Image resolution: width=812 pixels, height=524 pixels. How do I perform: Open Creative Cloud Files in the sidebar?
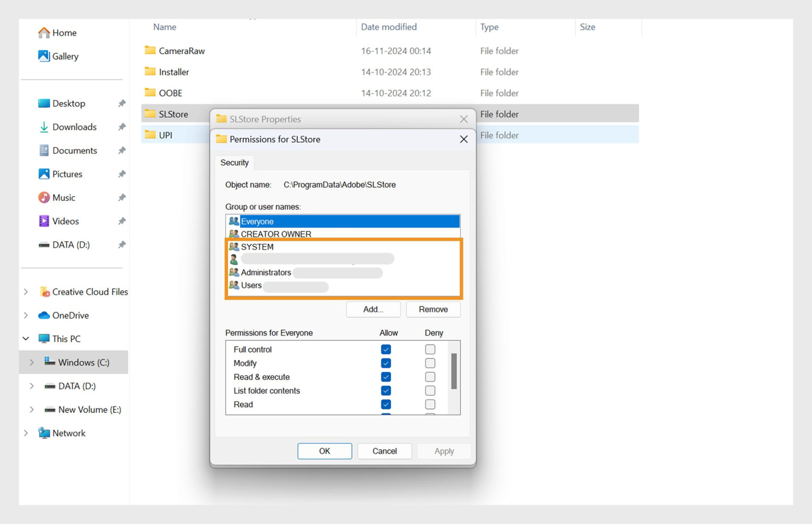coord(90,292)
